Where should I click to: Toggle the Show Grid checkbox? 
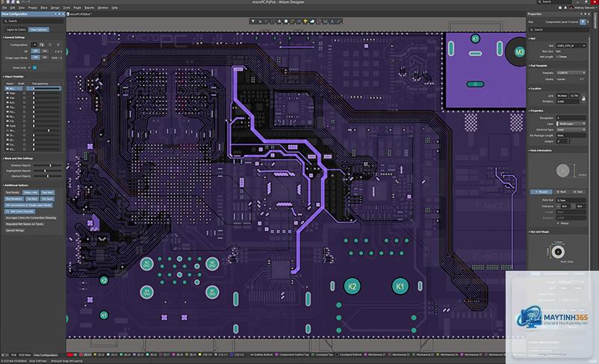tap(29, 68)
